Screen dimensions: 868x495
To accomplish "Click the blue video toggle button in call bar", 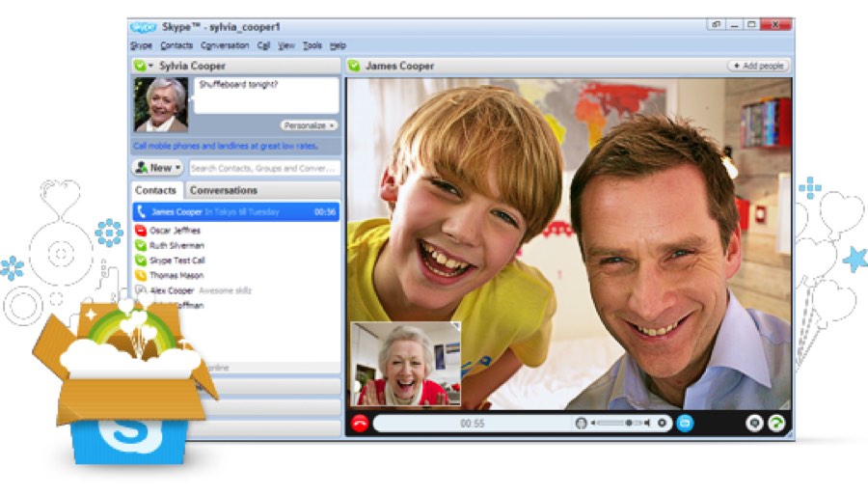I will click(685, 424).
